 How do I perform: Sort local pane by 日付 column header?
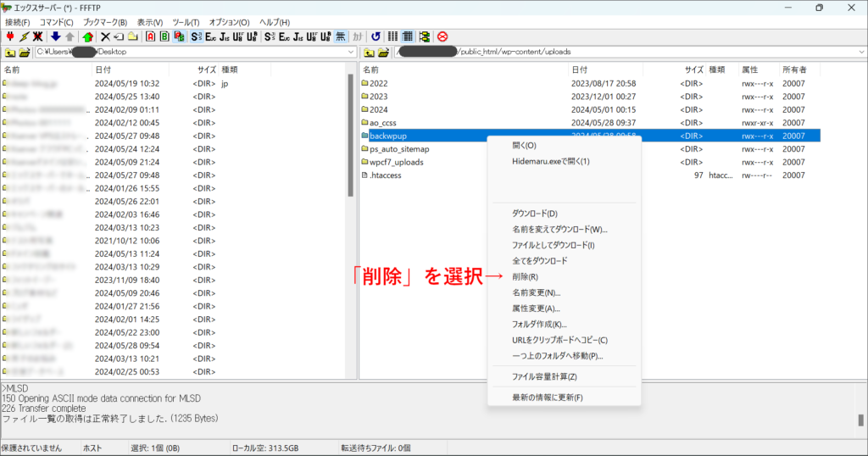tap(130, 70)
